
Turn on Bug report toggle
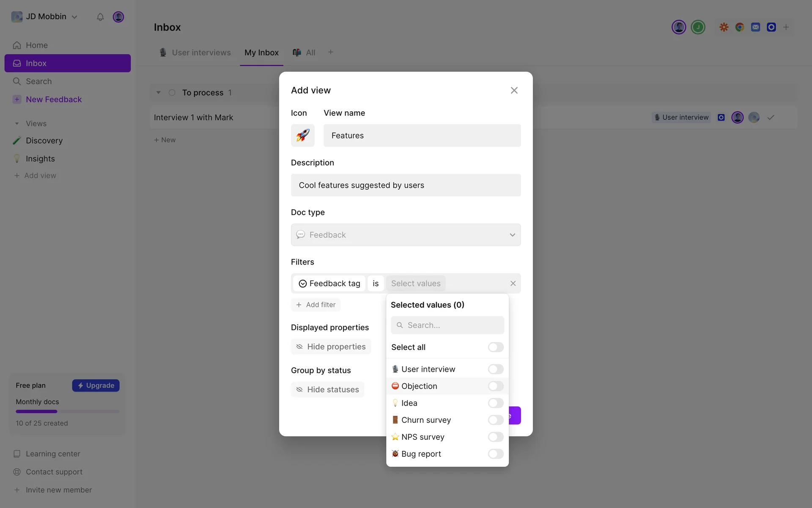click(x=495, y=454)
